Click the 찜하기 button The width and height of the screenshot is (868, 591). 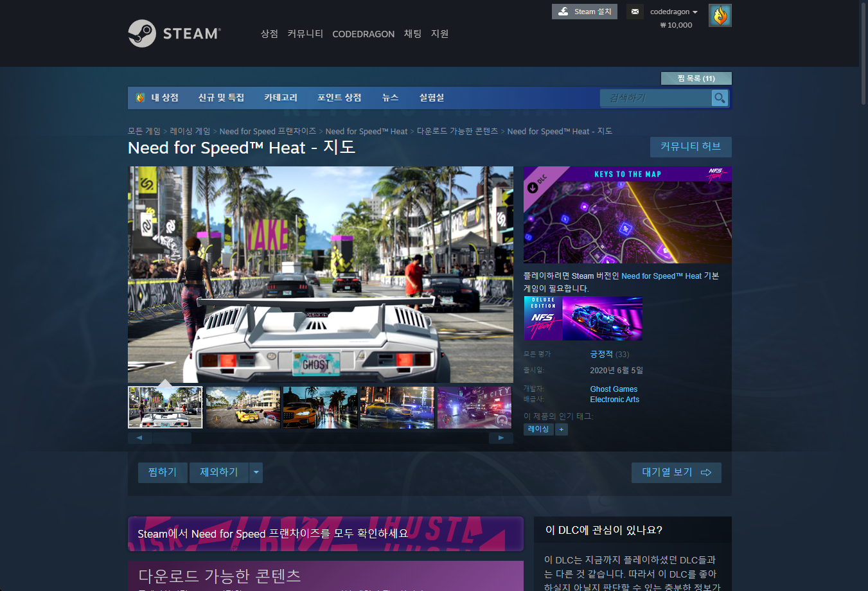[x=163, y=472]
